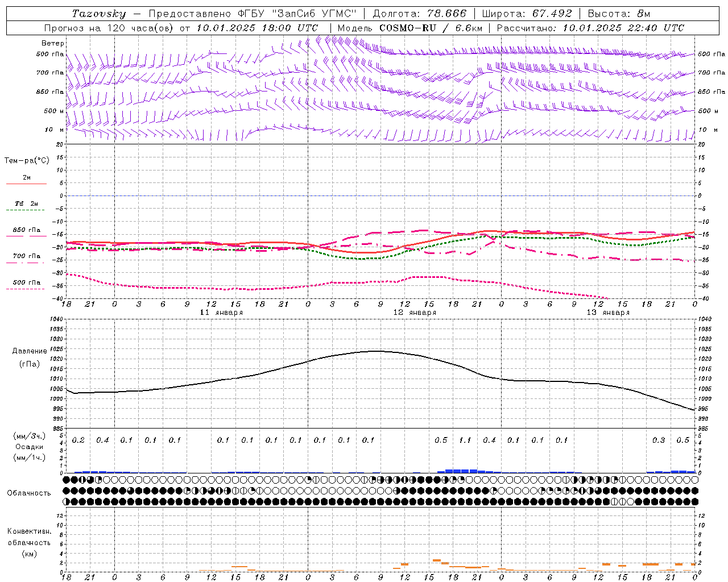Click the 'Конвективн.' convective cloud label
The height and width of the screenshot is (582, 728).
click(29, 531)
